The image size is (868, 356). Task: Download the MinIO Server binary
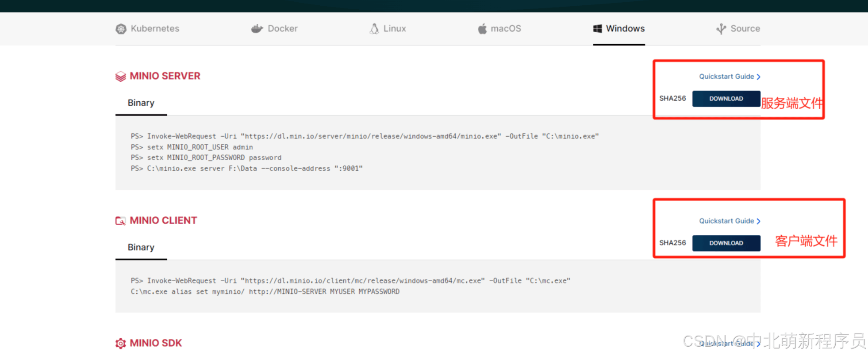[x=726, y=99]
